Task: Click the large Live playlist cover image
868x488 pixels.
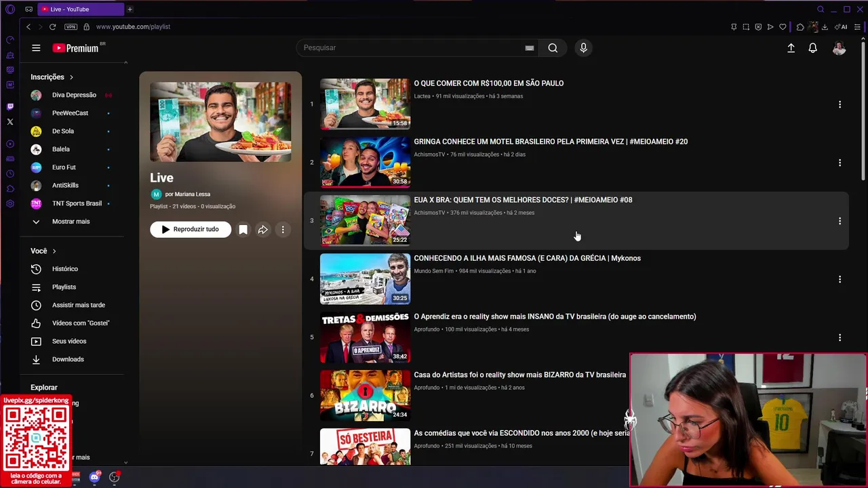Action: tap(220, 122)
